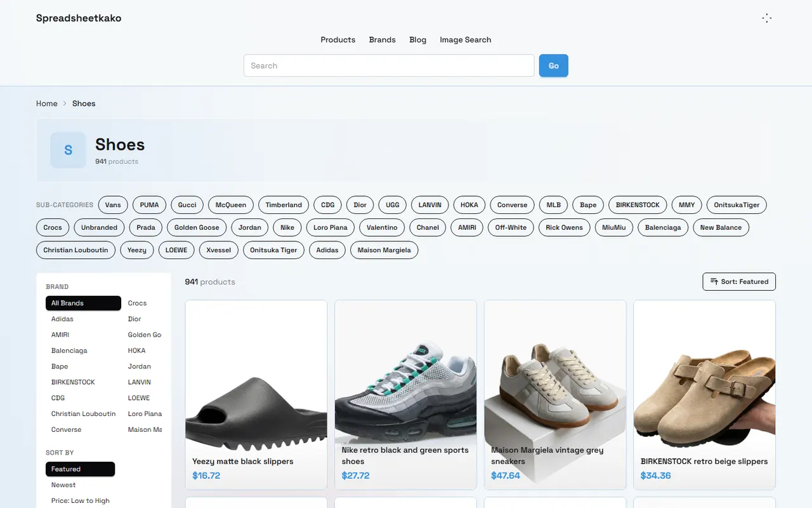Click the Go search button
The height and width of the screenshot is (508, 812).
point(554,65)
